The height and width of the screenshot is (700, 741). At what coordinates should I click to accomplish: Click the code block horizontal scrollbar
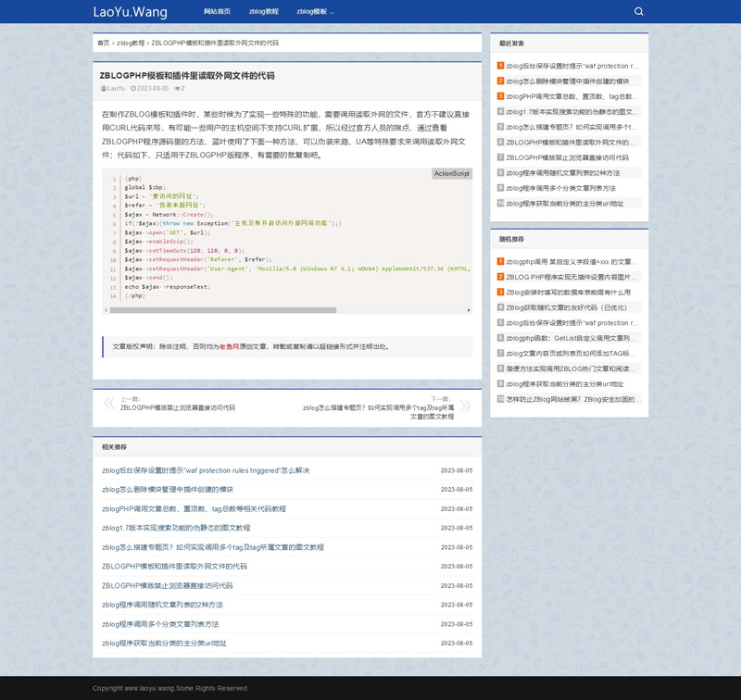tap(223, 310)
